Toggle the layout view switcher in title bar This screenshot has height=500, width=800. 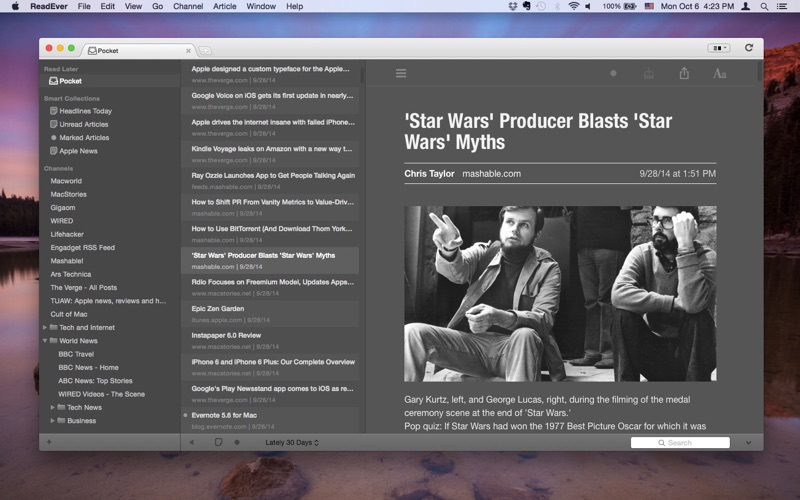coord(718,48)
